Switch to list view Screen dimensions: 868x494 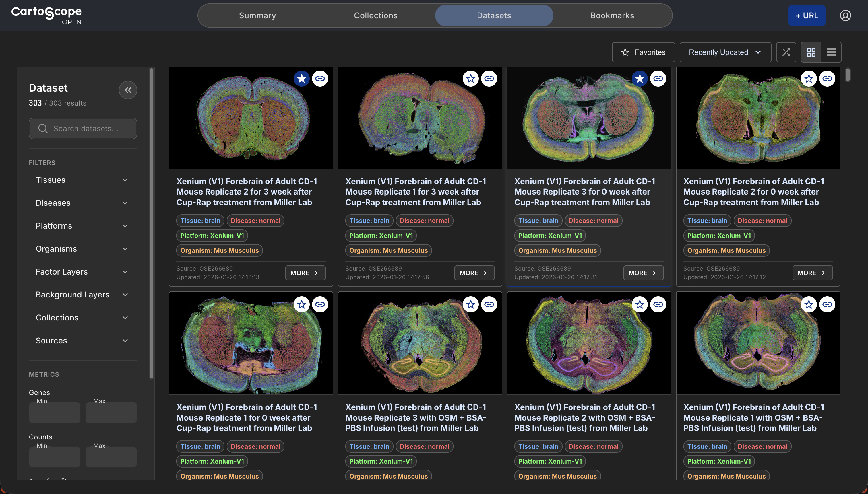831,52
